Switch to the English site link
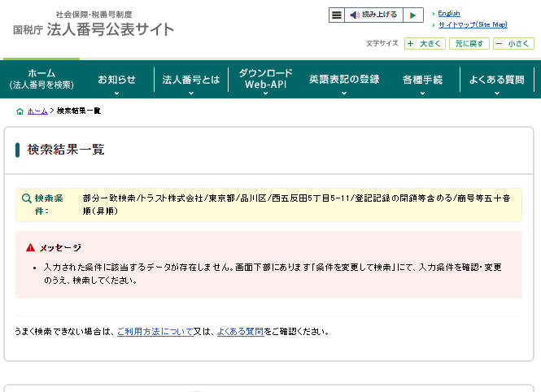 coord(448,14)
